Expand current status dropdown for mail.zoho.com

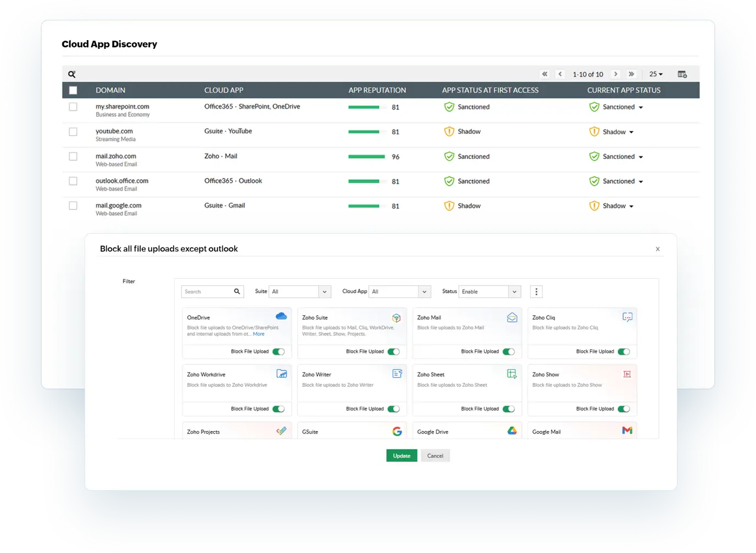(641, 157)
